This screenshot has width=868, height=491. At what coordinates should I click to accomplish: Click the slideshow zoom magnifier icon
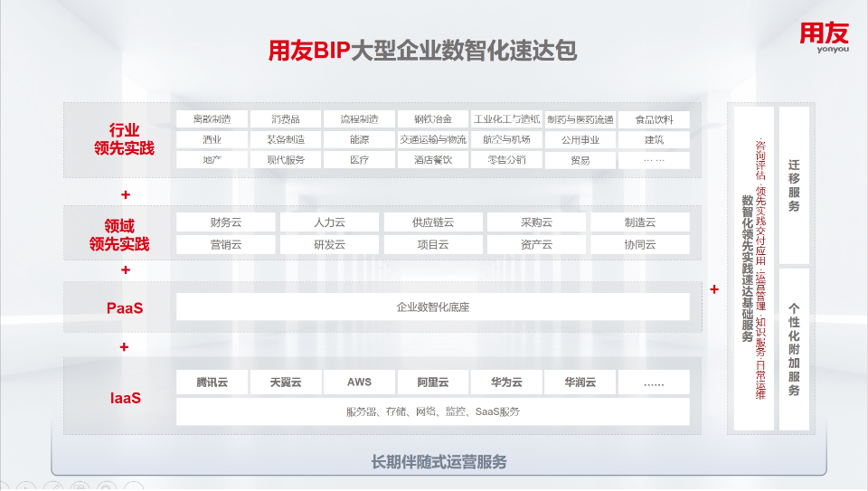[107, 486]
